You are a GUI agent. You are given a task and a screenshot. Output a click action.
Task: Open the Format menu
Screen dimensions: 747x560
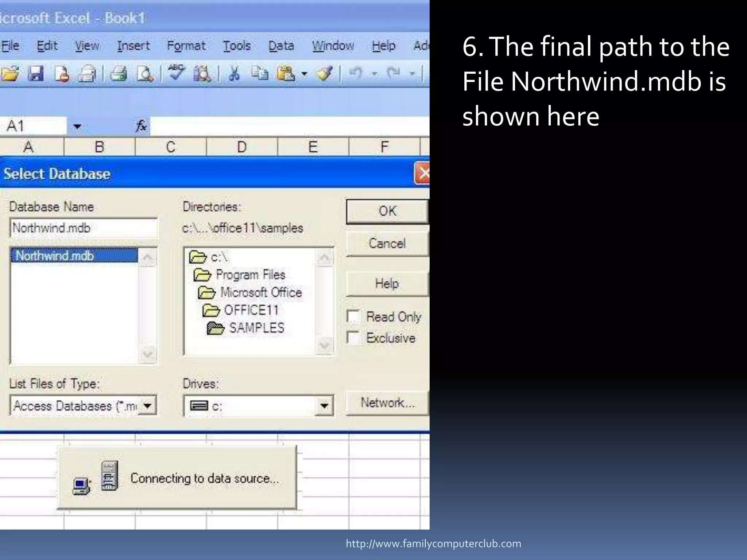pos(186,46)
